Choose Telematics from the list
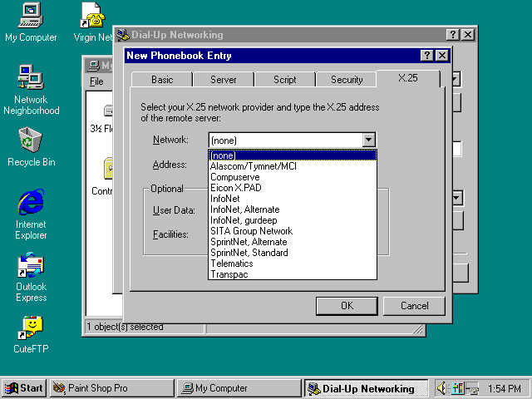Image resolution: width=532 pixels, height=399 pixels. coord(293,264)
